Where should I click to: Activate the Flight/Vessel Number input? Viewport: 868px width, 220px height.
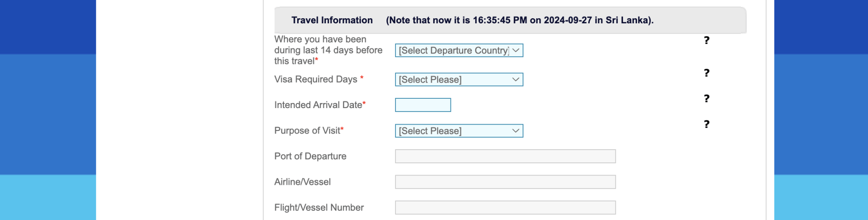coord(505,208)
